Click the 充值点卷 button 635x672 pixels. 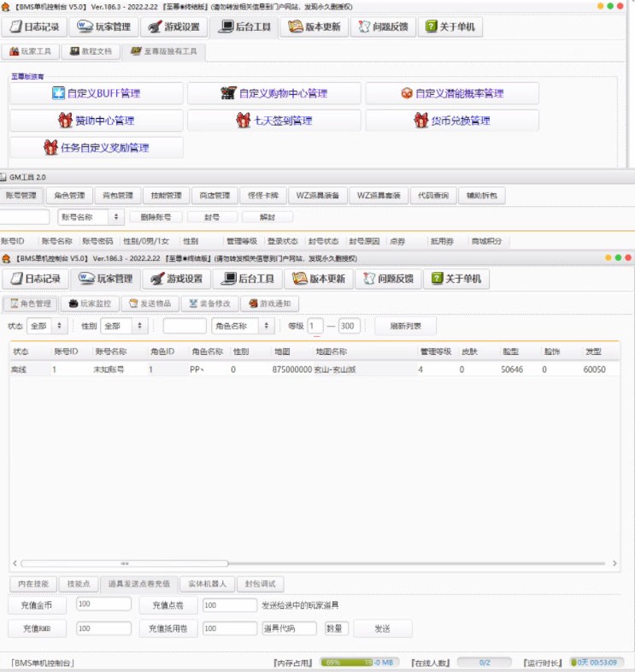pyautogui.click(x=168, y=605)
